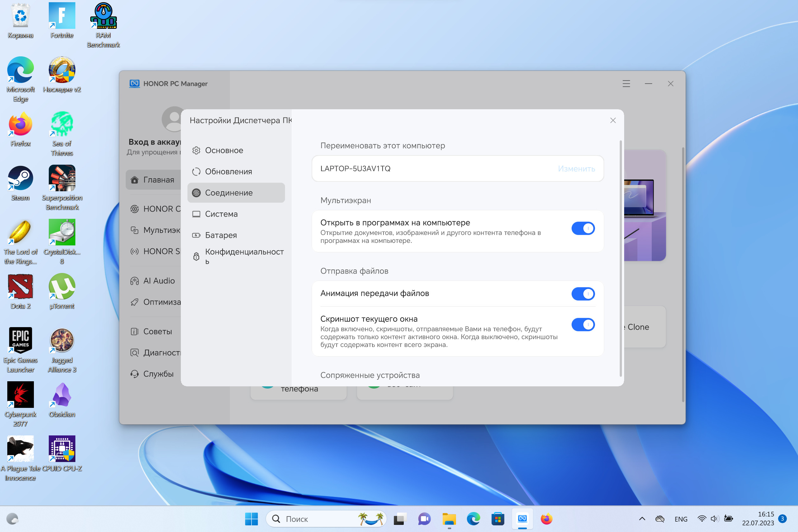Select the Sea of Thieves desktop icon
Screen dimensions: 798x532
tap(62, 134)
